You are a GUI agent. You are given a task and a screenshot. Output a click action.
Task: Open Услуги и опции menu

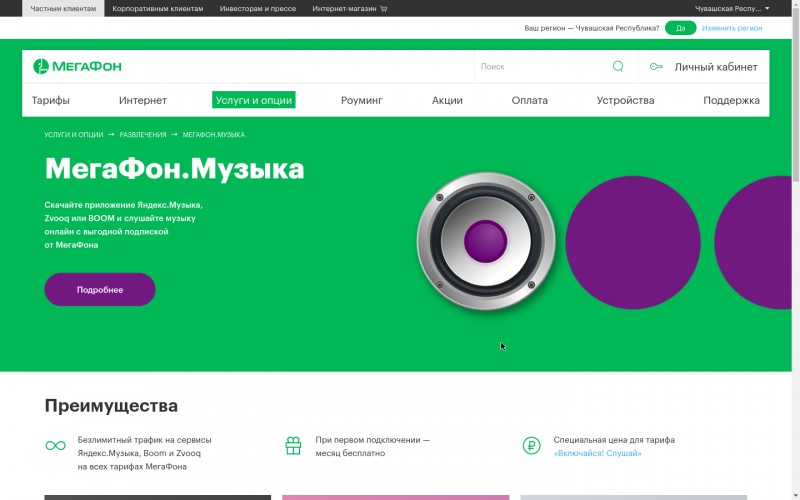pyautogui.click(x=254, y=100)
